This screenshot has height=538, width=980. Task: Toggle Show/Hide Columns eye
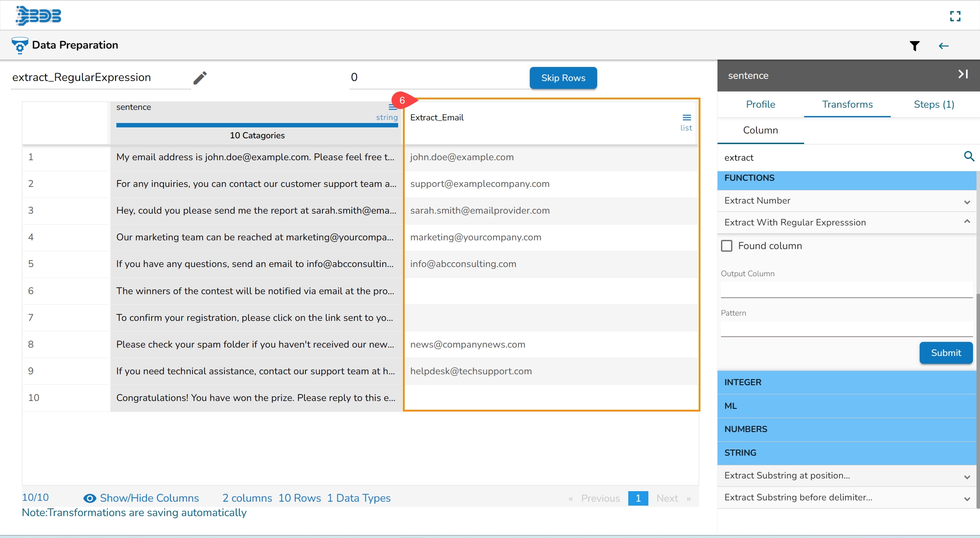pyautogui.click(x=90, y=498)
